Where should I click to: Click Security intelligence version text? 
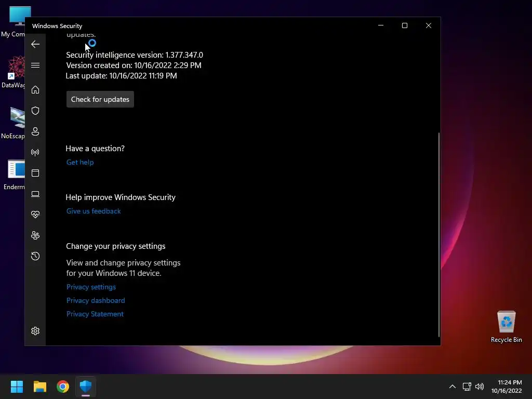tap(135, 55)
